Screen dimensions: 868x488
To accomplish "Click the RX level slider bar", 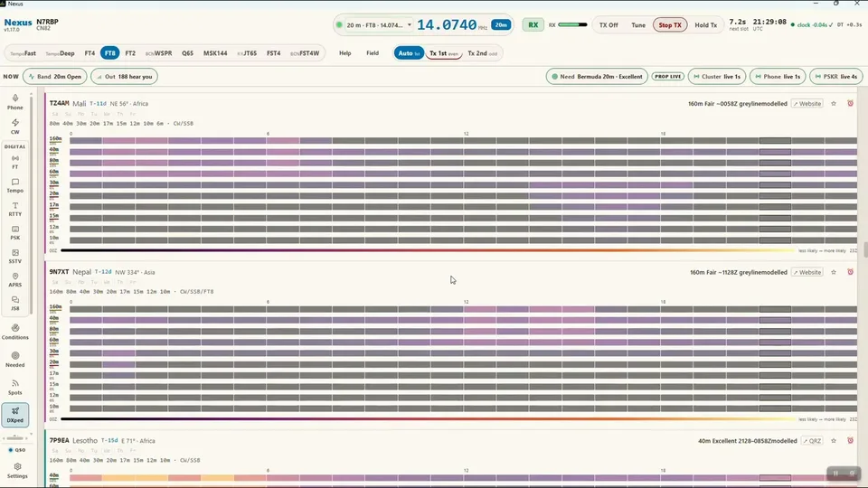I will click(572, 25).
